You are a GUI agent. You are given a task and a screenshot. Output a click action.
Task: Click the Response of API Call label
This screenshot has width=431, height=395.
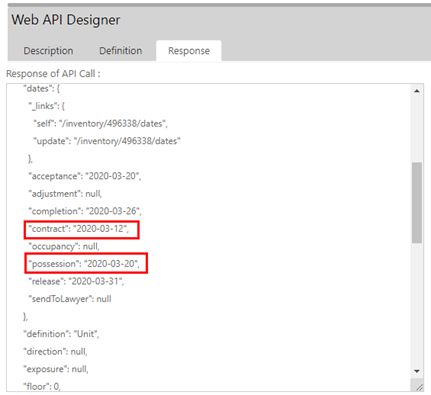53,73
